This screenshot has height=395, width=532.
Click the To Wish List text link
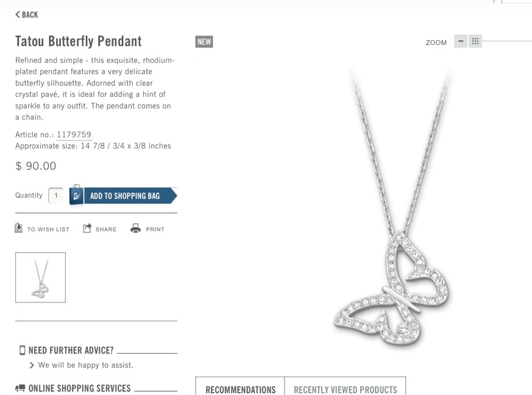pyautogui.click(x=48, y=229)
